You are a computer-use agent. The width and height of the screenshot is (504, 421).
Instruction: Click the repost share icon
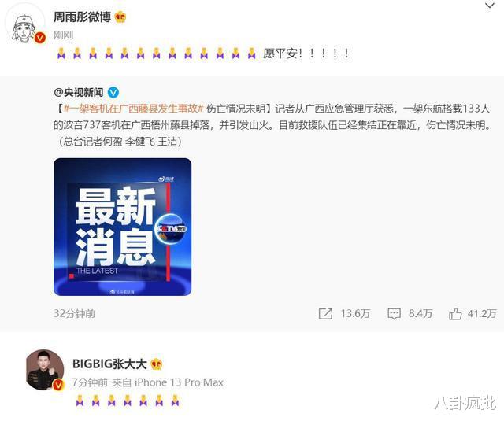[x=325, y=313]
